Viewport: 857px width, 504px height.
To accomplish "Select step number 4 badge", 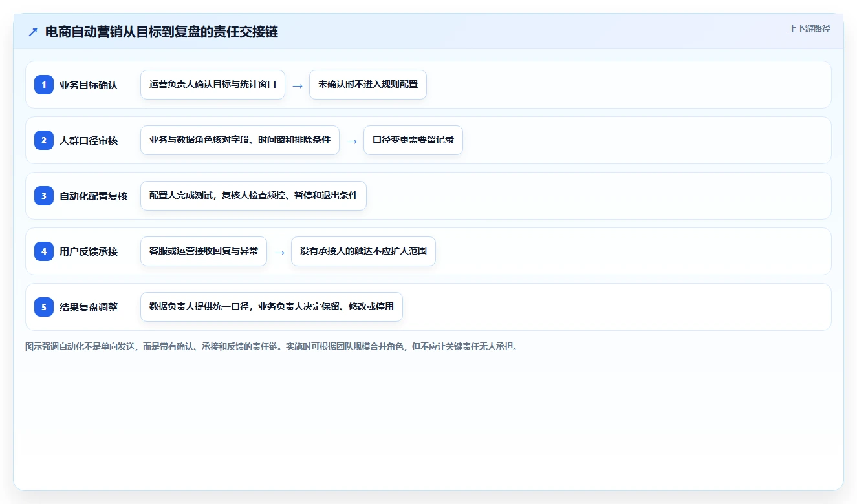I will tap(44, 251).
